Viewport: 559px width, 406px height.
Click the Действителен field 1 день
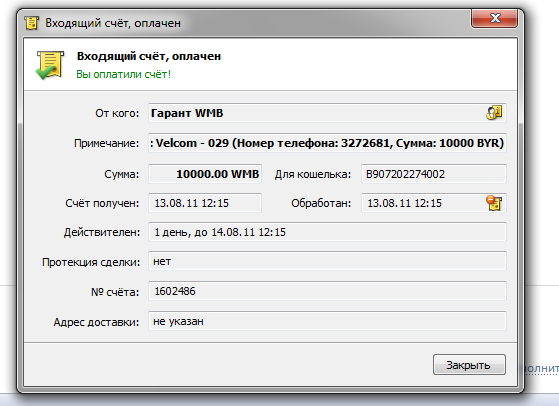click(327, 232)
